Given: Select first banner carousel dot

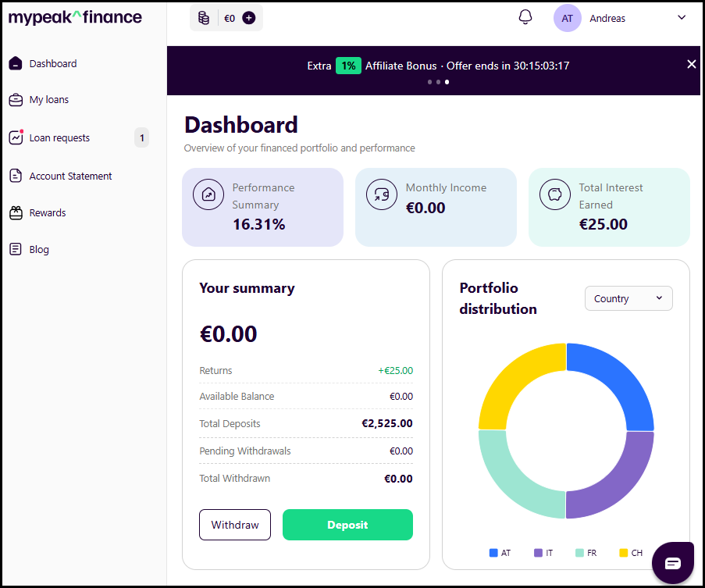Looking at the screenshot, I should coord(430,82).
